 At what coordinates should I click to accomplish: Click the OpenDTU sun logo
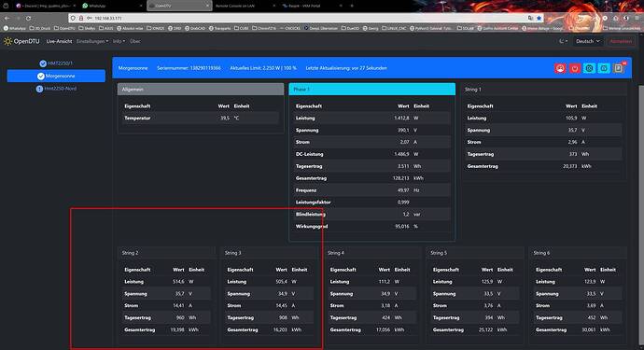coord(7,41)
